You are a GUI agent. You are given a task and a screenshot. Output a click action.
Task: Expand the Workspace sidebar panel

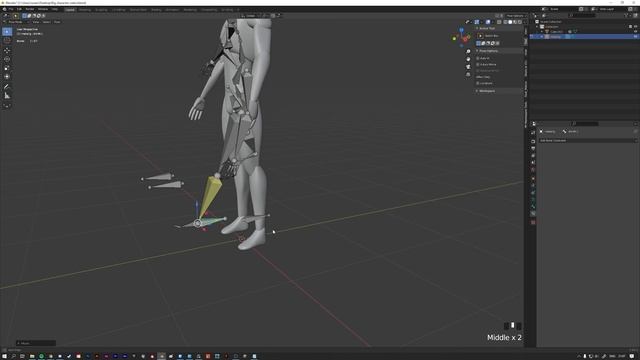coord(477,91)
